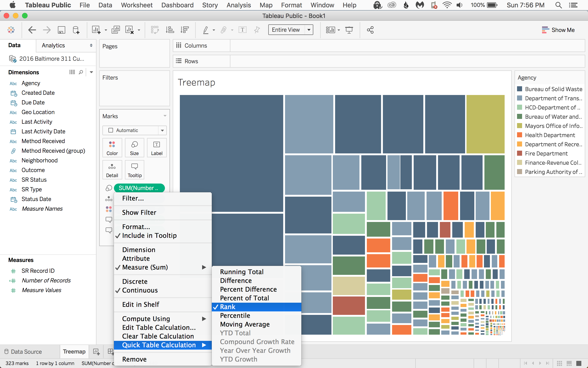Select the SR Record ID measure
588x368 pixels.
[38, 271]
